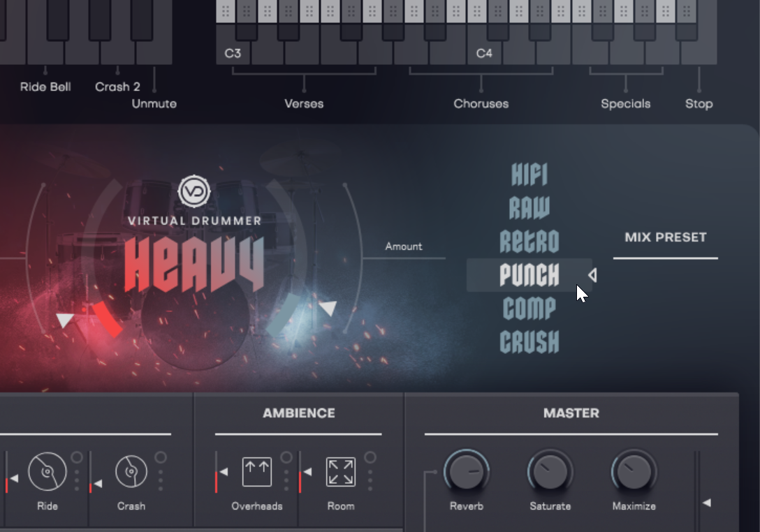Click the Ride channel volume fader handle

coord(14,478)
